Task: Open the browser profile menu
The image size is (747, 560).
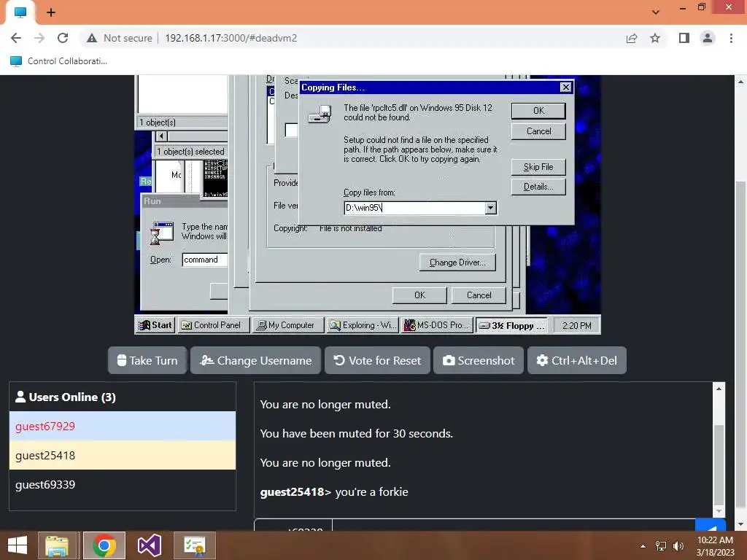Action: (x=708, y=38)
